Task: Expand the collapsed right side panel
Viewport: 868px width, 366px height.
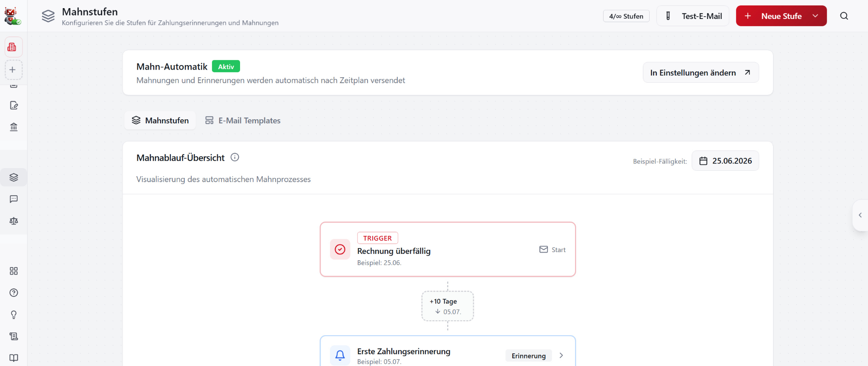Action: point(860,216)
